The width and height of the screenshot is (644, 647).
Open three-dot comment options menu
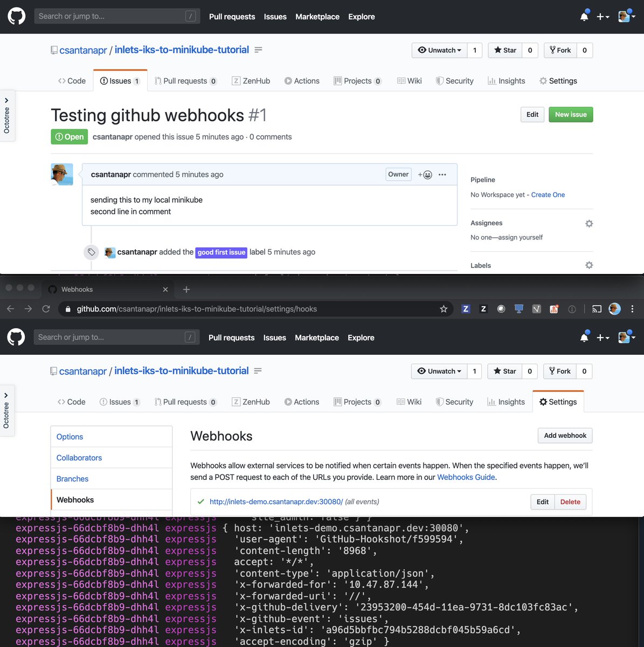(x=442, y=175)
